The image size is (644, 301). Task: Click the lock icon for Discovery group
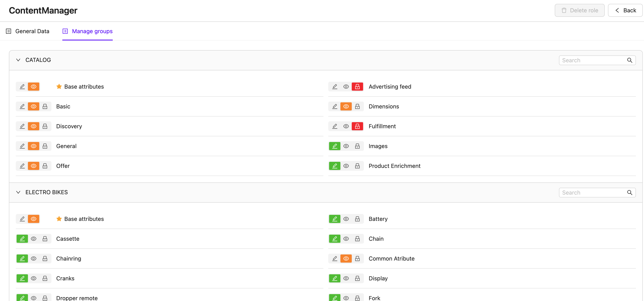coord(45,126)
